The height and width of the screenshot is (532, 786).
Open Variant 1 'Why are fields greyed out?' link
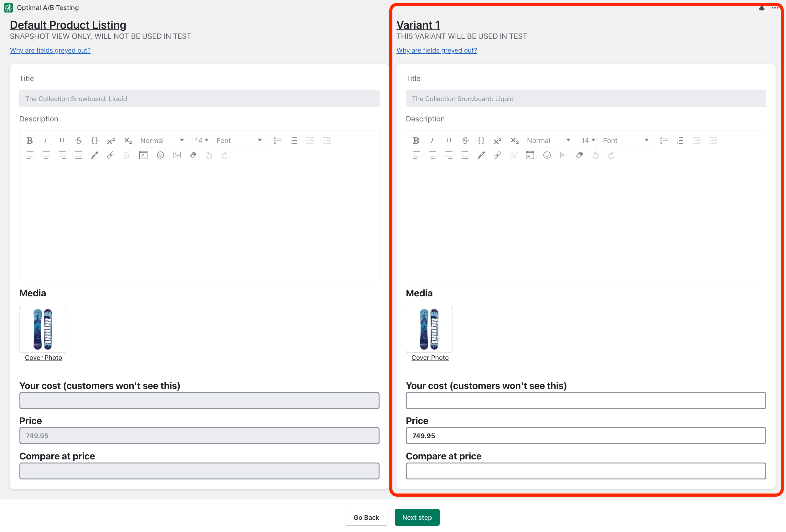tap(437, 50)
